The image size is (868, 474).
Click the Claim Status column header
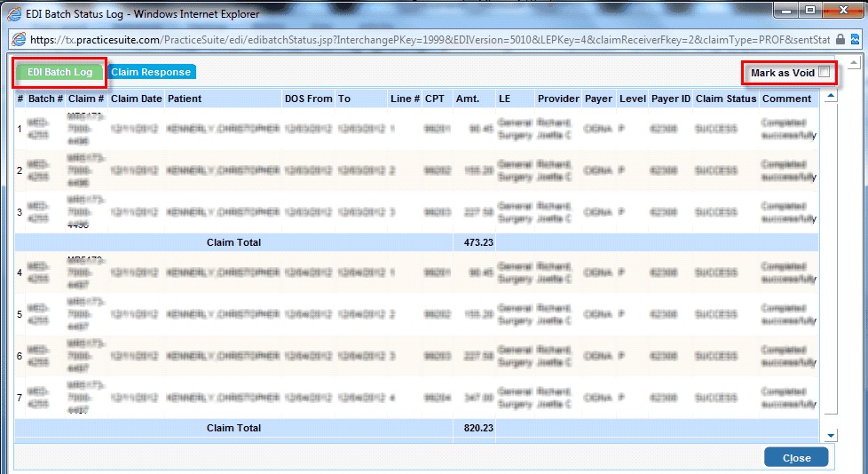click(725, 99)
